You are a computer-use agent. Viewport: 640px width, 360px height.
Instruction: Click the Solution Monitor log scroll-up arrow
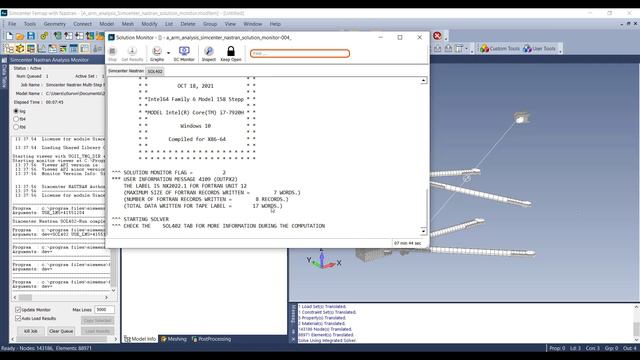(x=424, y=80)
